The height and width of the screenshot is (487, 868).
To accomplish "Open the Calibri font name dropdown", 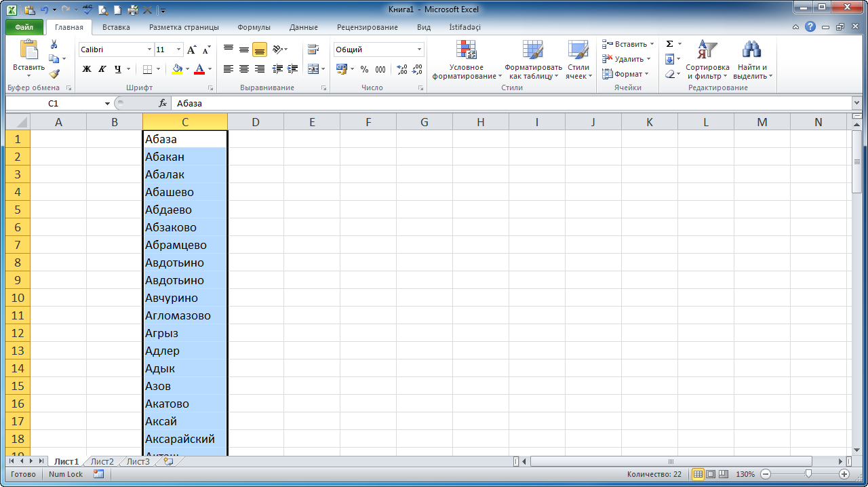I will click(x=149, y=50).
